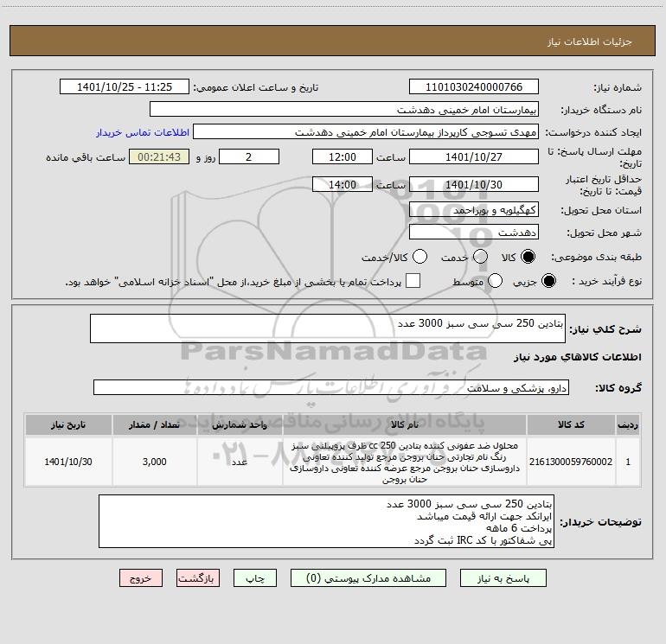This screenshot has width=666, height=644.
Task: Click product name cell محلول ضد عفونی کننده
Action: [405, 462]
